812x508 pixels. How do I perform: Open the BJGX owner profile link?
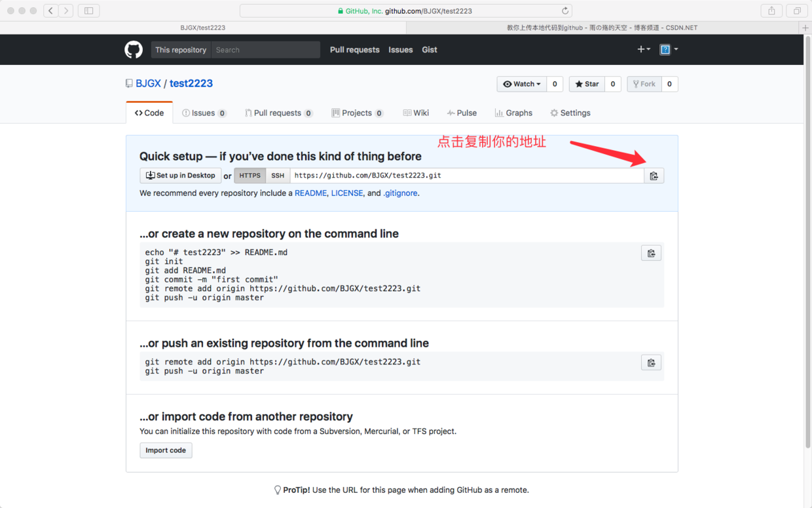click(x=148, y=83)
